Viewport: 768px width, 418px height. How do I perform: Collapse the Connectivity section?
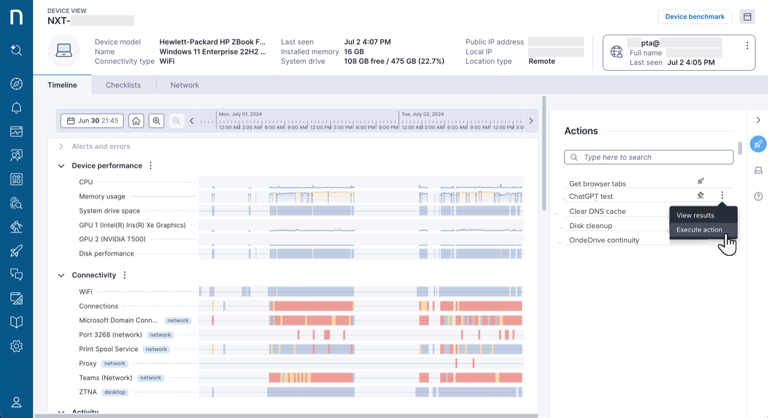coord(61,275)
